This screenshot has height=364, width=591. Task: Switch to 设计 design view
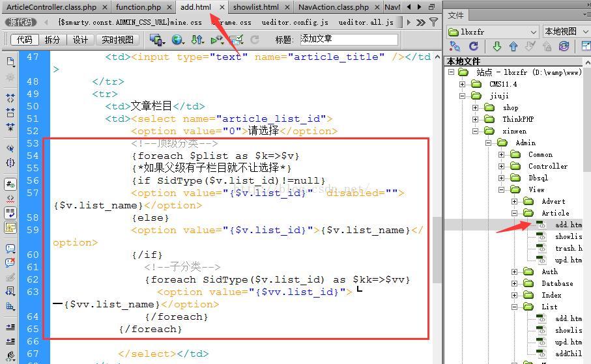pyautogui.click(x=80, y=40)
